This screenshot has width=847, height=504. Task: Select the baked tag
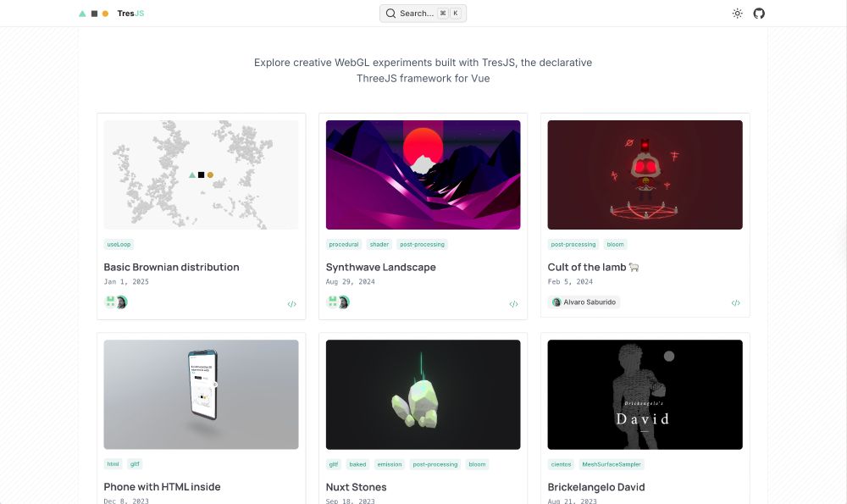click(x=357, y=464)
